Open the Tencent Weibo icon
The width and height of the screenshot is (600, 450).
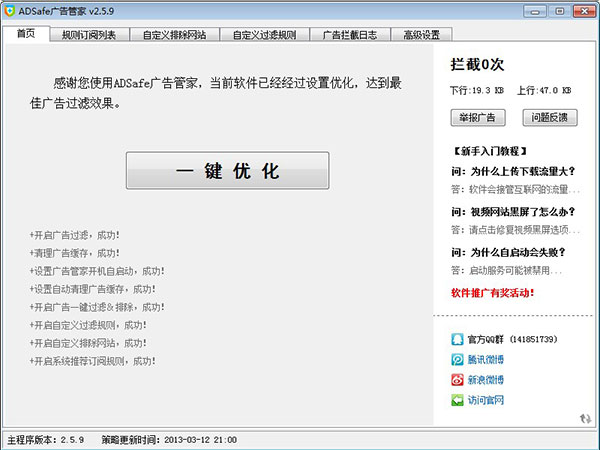click(x=457, y=360)
